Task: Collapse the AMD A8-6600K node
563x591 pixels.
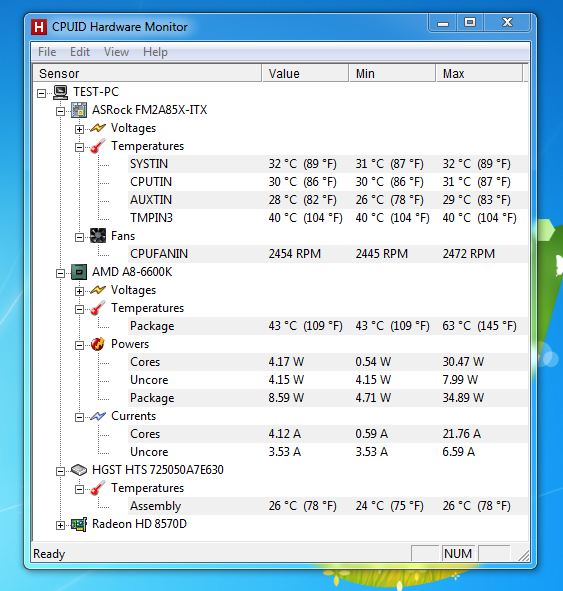Action: click(x=60, y=273)
